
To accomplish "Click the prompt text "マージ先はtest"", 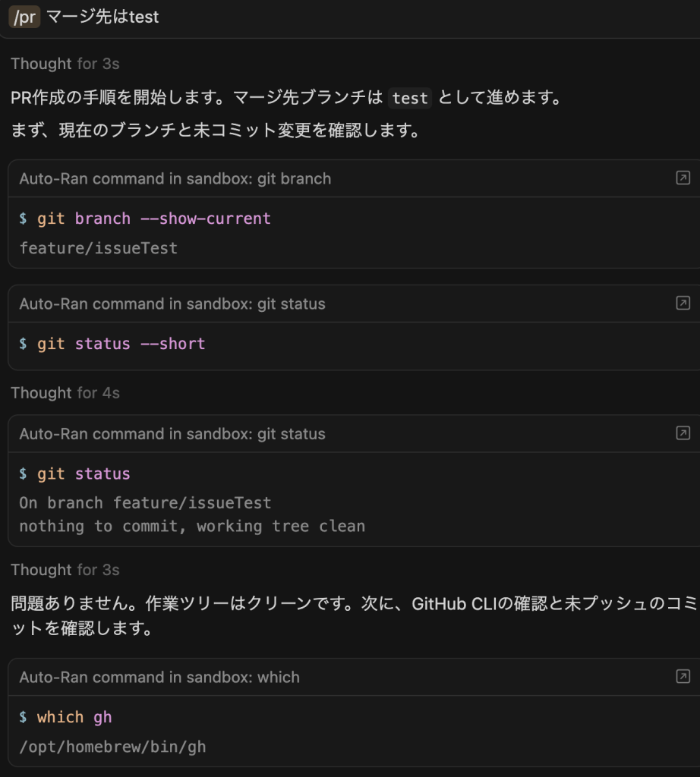I will 102,17.
